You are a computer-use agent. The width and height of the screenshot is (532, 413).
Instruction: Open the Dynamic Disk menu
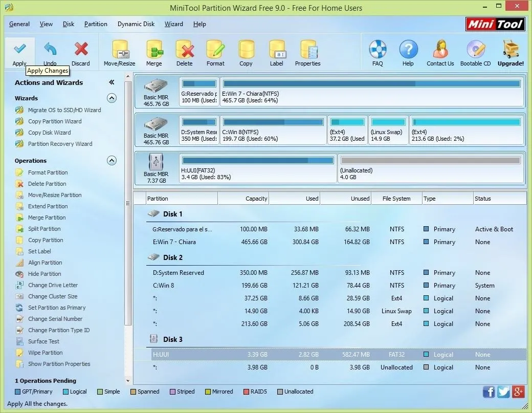(x=136, y=24)
